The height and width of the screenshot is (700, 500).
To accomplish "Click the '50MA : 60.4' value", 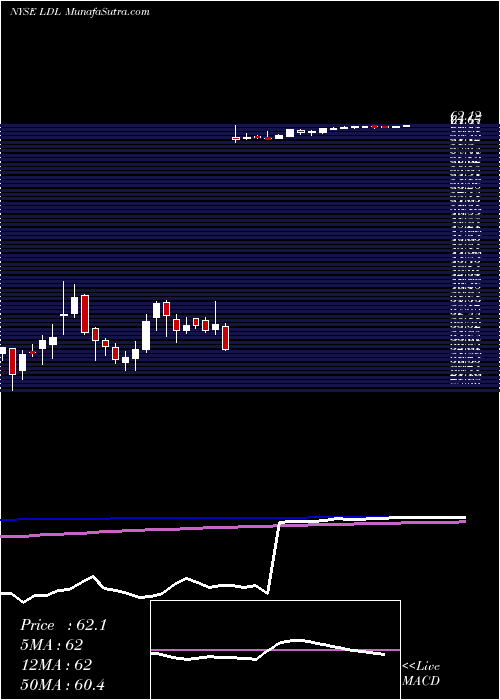I will coord(62,684).
